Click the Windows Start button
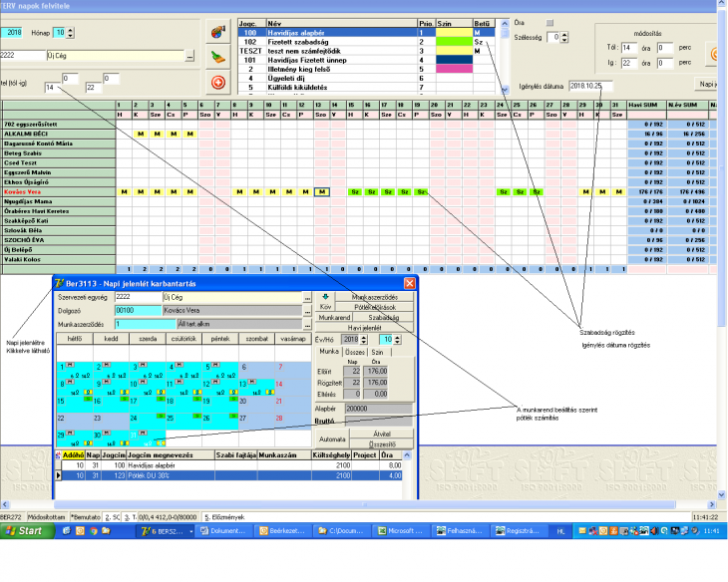The width and height of the screenshot is (728, 582). click(x=24, y=532)
